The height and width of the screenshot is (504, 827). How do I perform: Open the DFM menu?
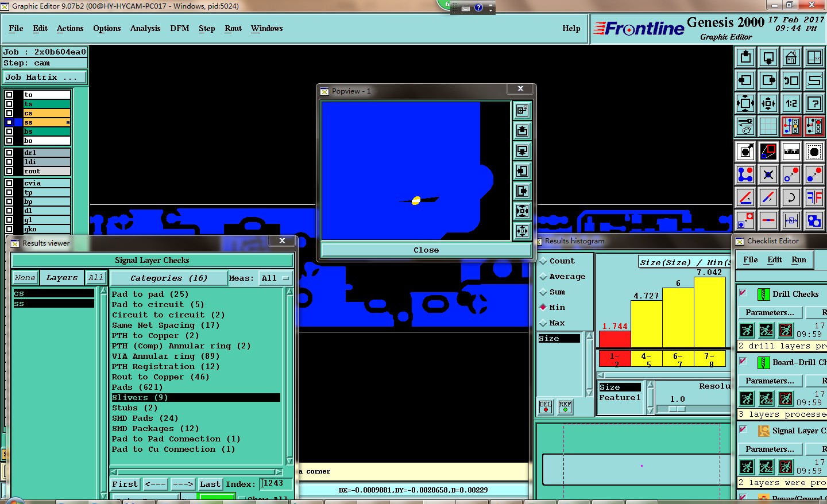pyautogui.click(x=179, y=28)
